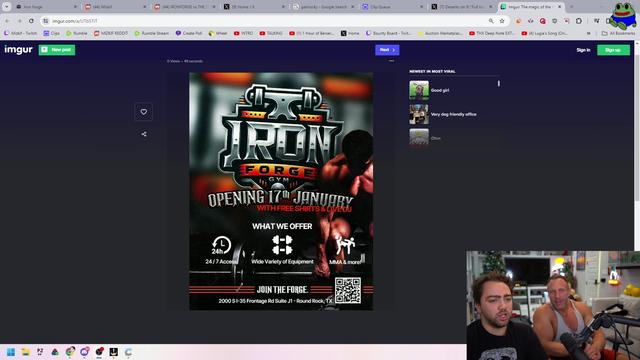Open the TALKING YouTube bookmark

click(x=271, y=33)
